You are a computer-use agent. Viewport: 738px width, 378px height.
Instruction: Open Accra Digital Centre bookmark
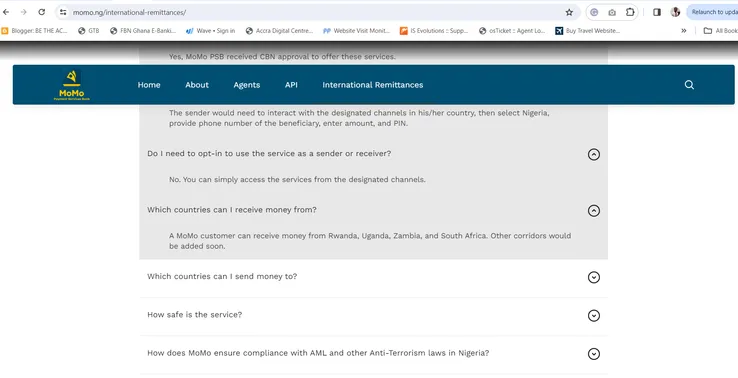point(279,31)
